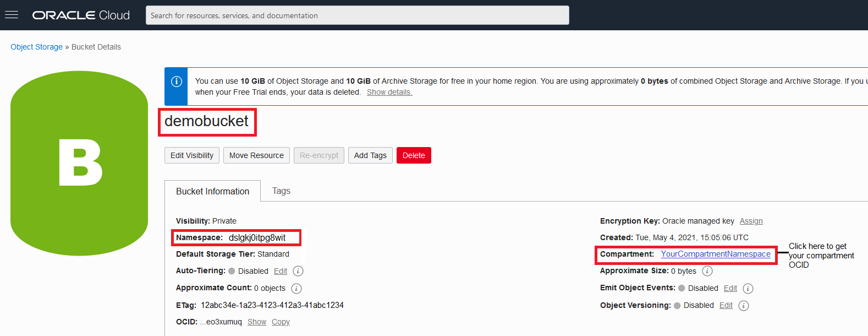Click the Approximate Size info icon
This screenshot has height=336, width=868.
point(707,271)
